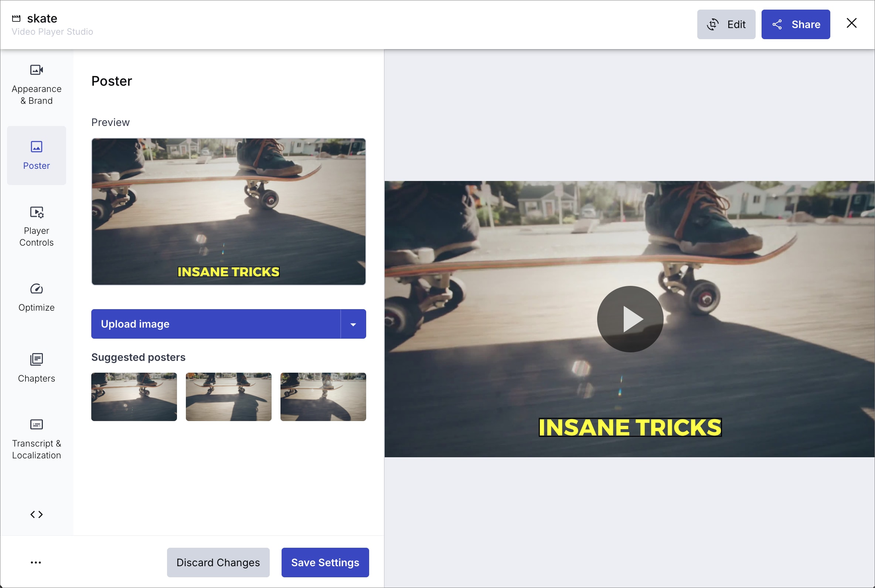Select the Poster sidebar icon
Image resolution: width=875 pixels, height=588 pixels.
[x=36, y=147]
